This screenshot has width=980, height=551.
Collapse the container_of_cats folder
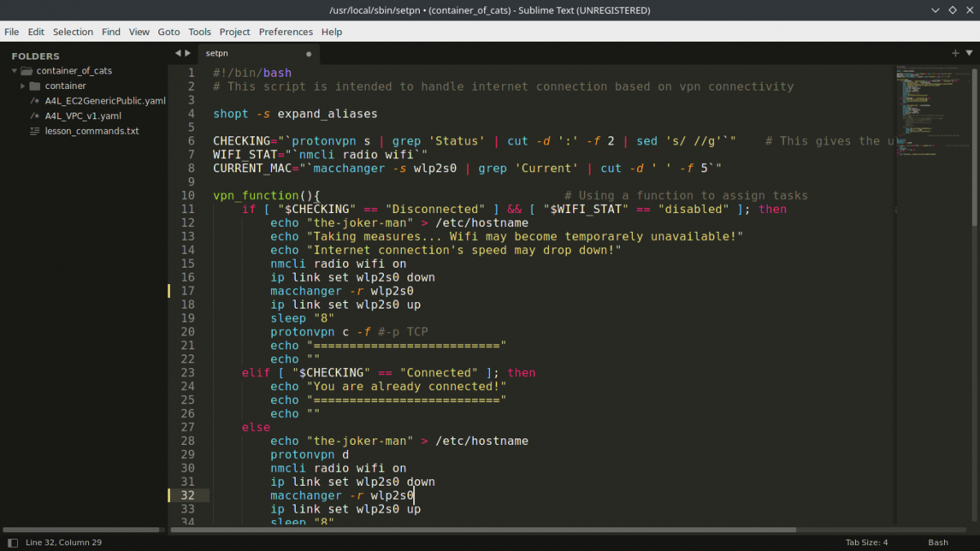point(13,70)
